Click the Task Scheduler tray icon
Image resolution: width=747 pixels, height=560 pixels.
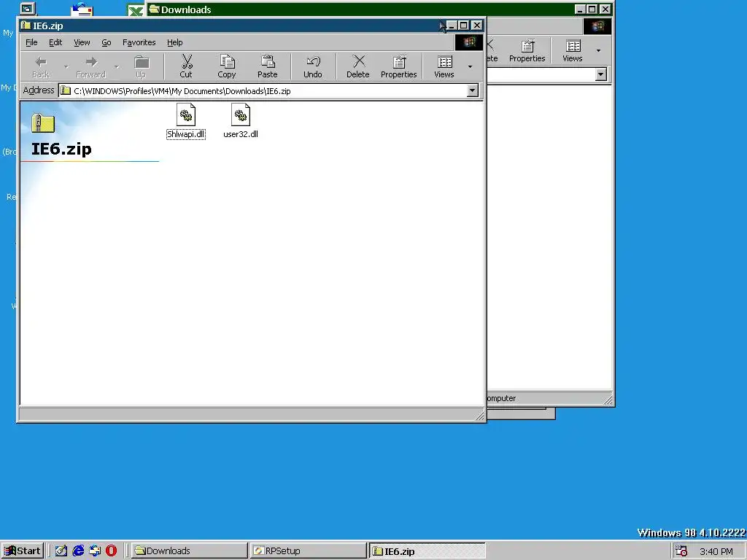tap(681, 551)
